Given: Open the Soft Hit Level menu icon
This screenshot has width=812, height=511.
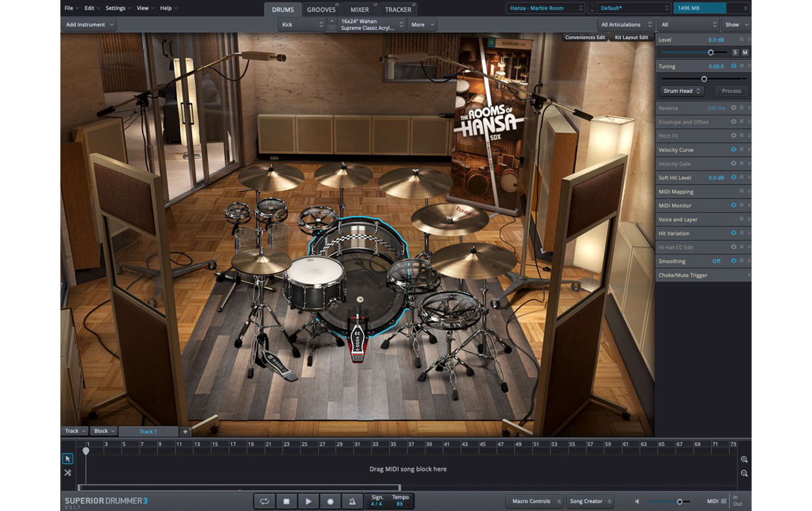Looking at the screenshot, I should point(741,178).
